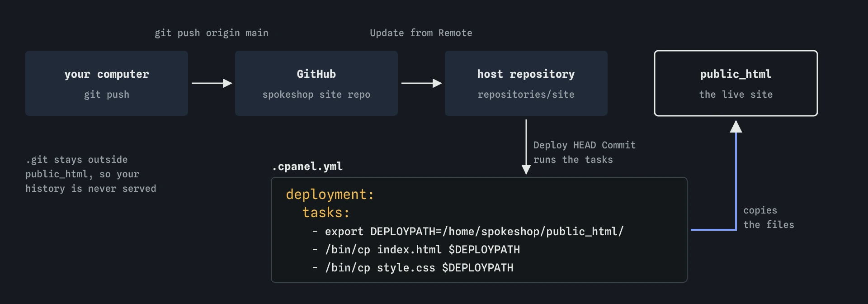Click 'the live site' subtitle
Image resolution: width=868 pixels, height=304 pixels.
(736, 95)
